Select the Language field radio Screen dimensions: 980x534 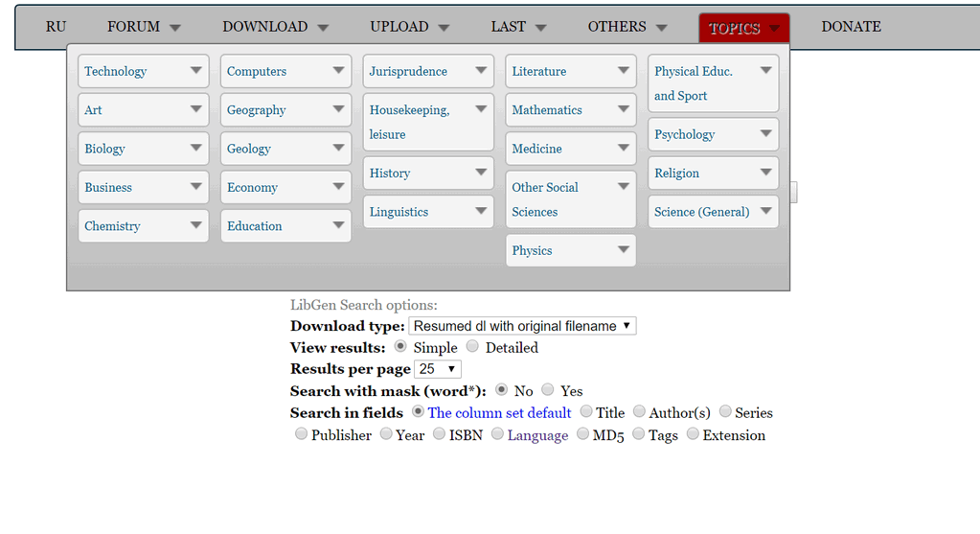pos(497,434)
